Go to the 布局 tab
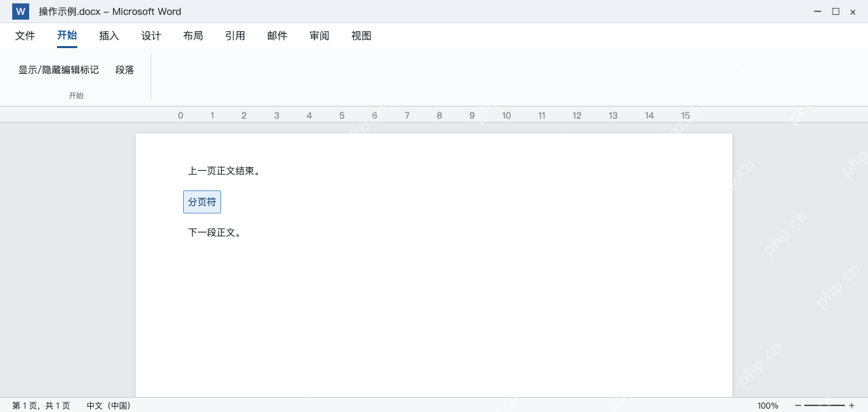The width and height of the screenshot is (868, 412). [193, 36]
